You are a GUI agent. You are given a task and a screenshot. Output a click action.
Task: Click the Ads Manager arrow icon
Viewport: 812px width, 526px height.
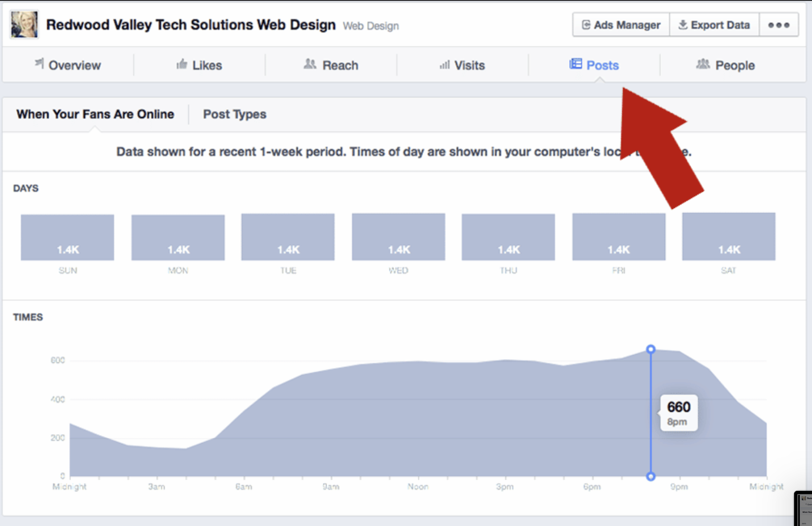[586, 25]
